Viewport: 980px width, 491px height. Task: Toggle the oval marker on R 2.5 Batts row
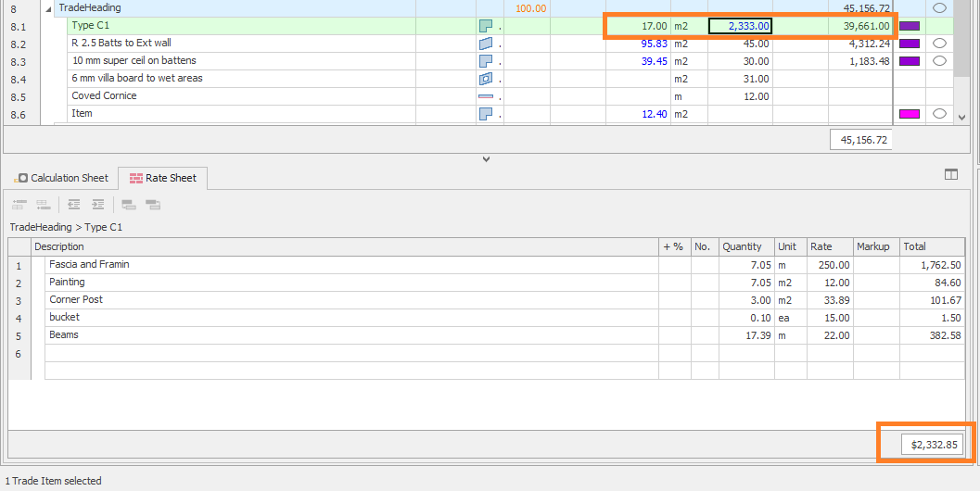(939, 44)
